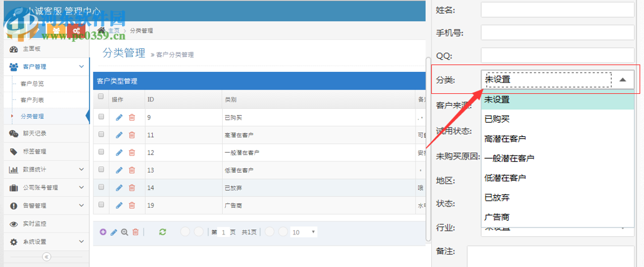This screenshot has height=267, width=644.
Task: Delete the 一般潜在客户 table row with trash icon
Action: click(x=132, y=152)
